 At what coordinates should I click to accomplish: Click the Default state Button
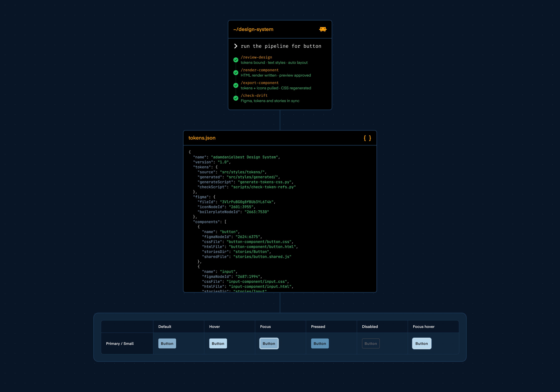[x=167, y=343]
